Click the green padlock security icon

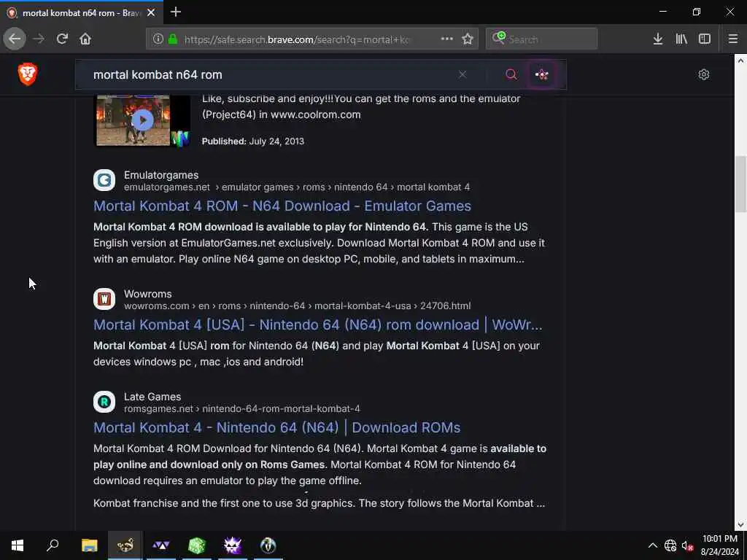tap(173, 39)
